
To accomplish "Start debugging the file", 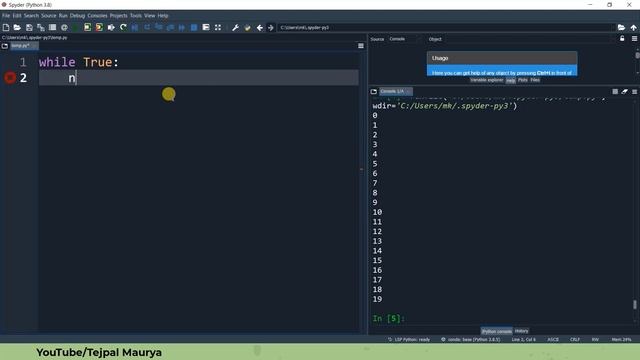I will [135, 27].
